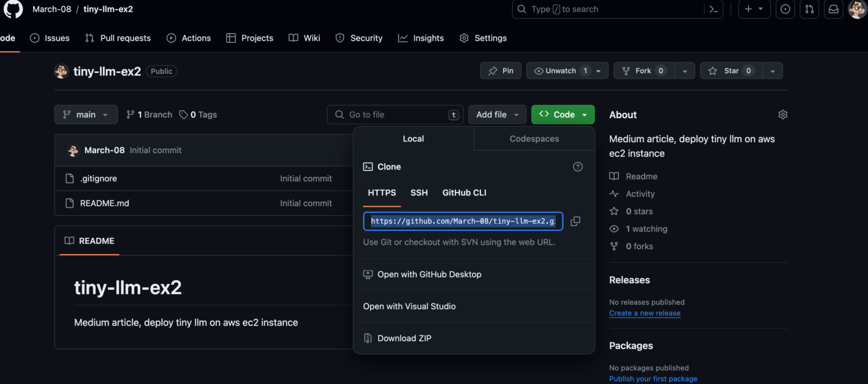Open the Security tab
This screenshot has height=384, width=868.
359,38
